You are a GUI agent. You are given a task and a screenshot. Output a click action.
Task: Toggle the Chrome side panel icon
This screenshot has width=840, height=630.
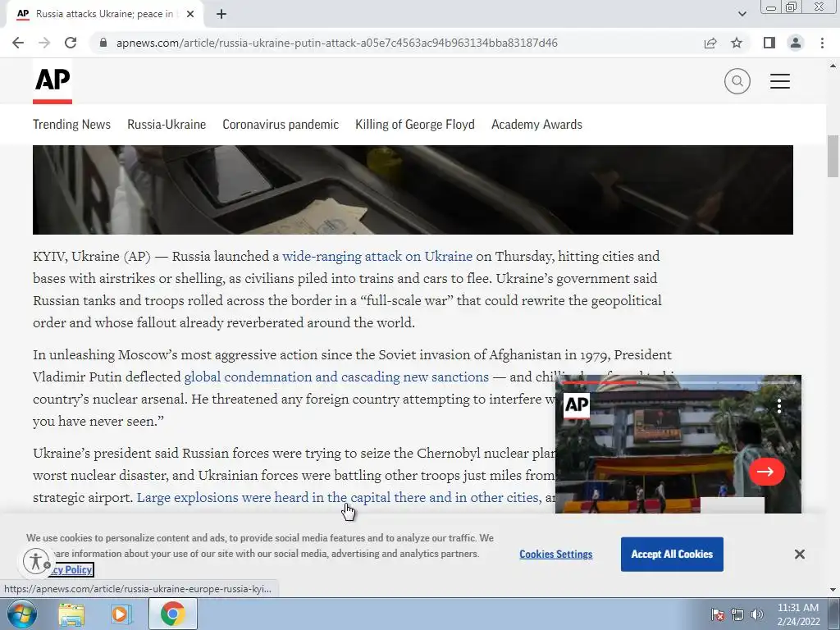point(769,43)
